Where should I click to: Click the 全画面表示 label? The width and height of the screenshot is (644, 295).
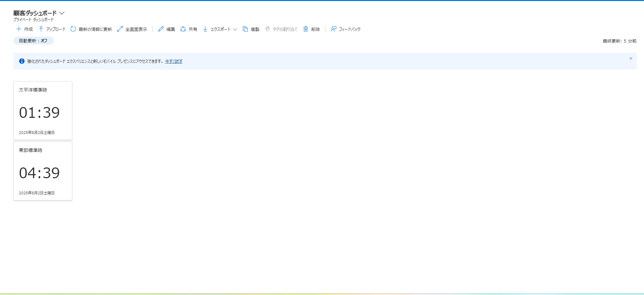[136, 30]
